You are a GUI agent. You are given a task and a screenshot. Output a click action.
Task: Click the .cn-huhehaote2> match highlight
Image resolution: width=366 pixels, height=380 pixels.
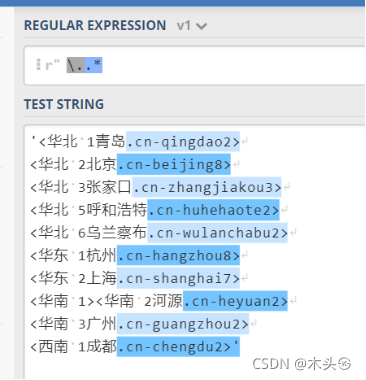point(213,210)
